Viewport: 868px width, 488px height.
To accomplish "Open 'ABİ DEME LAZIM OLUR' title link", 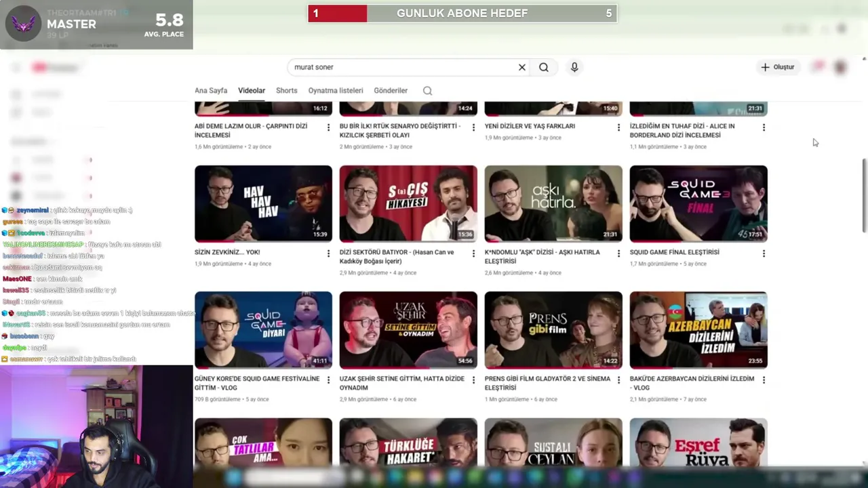I will (x=251, y=130).
